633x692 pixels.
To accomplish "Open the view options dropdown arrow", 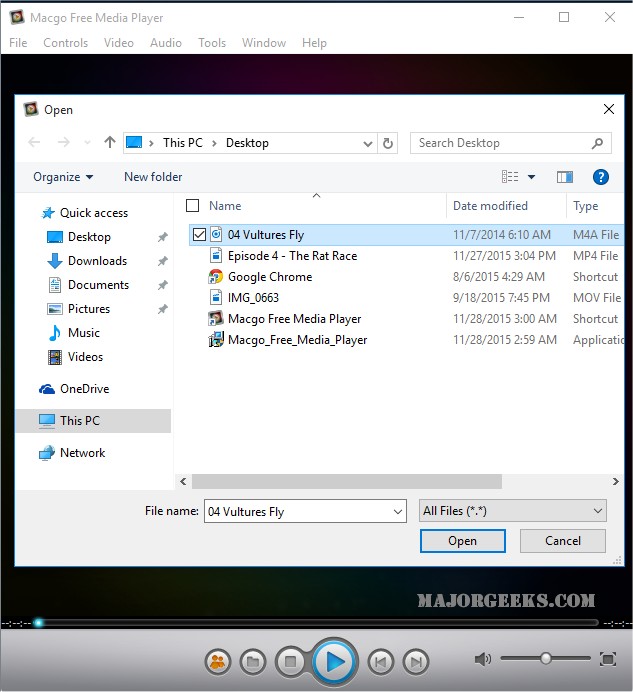I will point(531,177).
